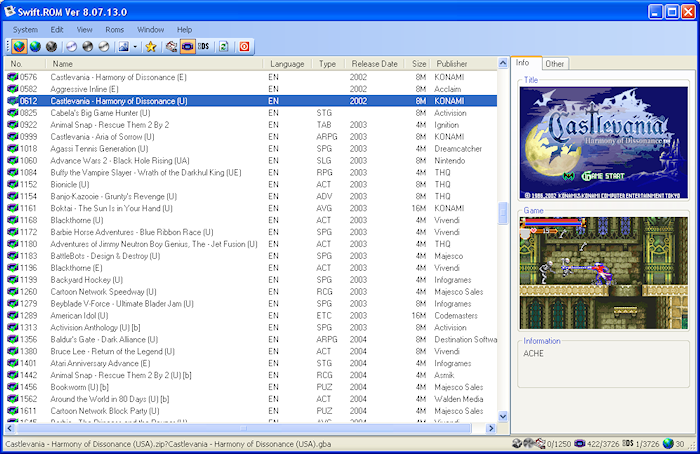
Task: Click the horizontal scrollbar right arrow
Action: coord(491,429)
